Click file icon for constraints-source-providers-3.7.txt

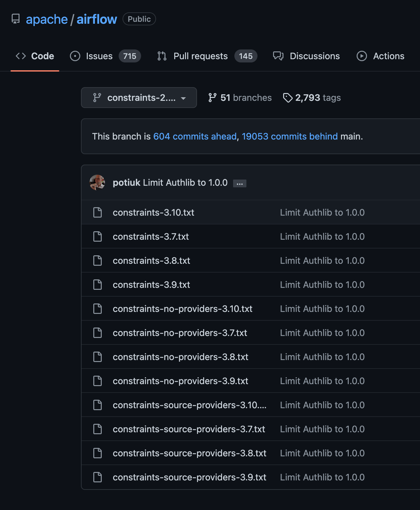(x=98, y=429)
